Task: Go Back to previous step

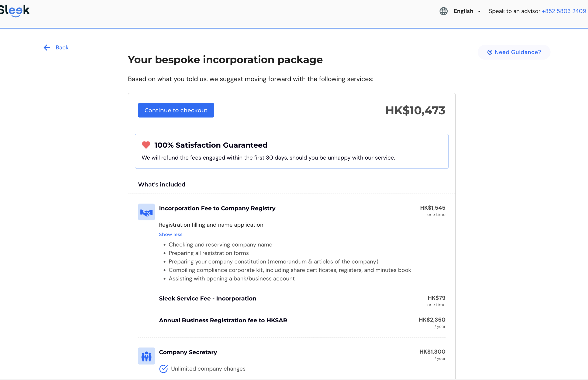Action: click(x=56, y=48)
